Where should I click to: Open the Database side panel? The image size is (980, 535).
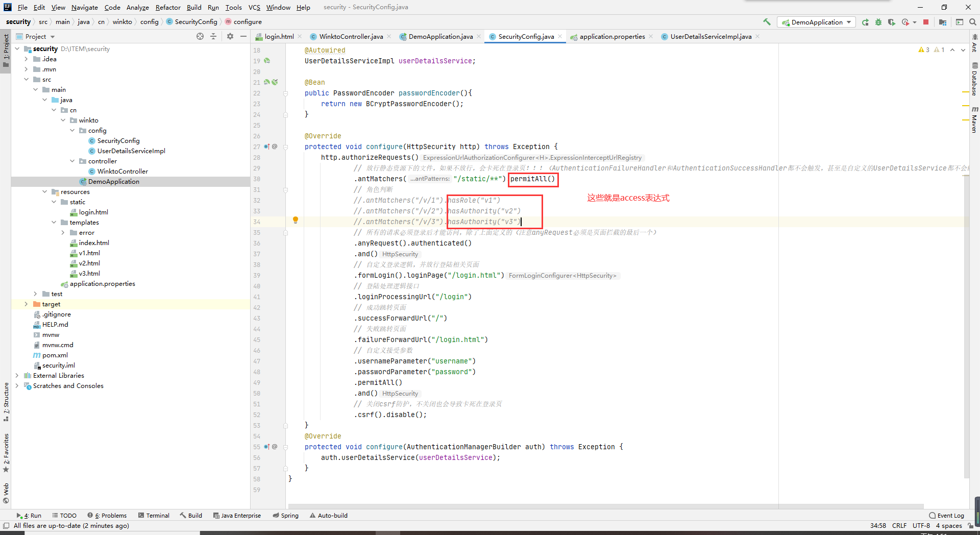pyautogui.click(x=974, y=79)
